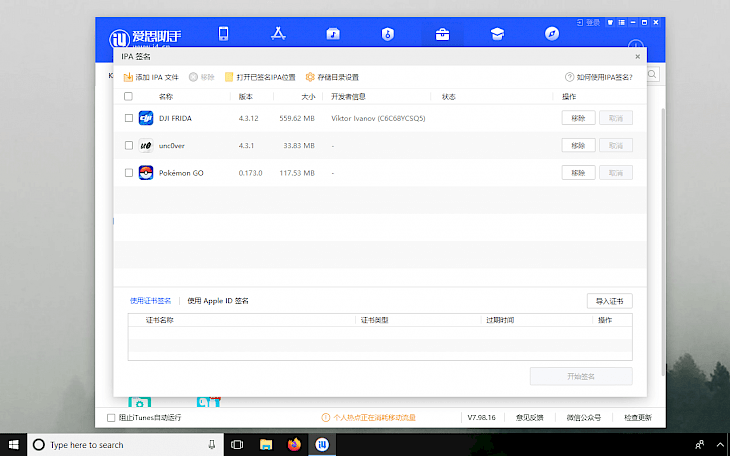This screenshot has width=730, height=456.
Task: Open the flash and jailbreak shield icon
Action: (388, 34)
